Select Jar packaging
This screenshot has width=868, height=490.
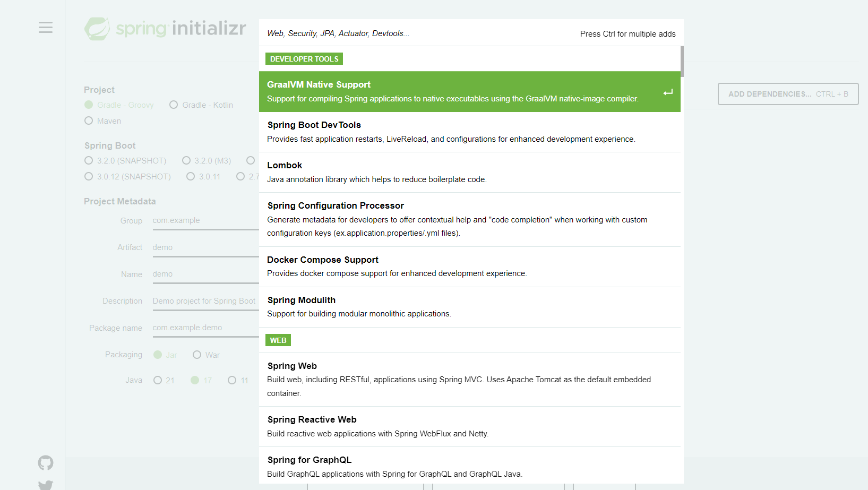pyautogui.click(x=165, y=355)
